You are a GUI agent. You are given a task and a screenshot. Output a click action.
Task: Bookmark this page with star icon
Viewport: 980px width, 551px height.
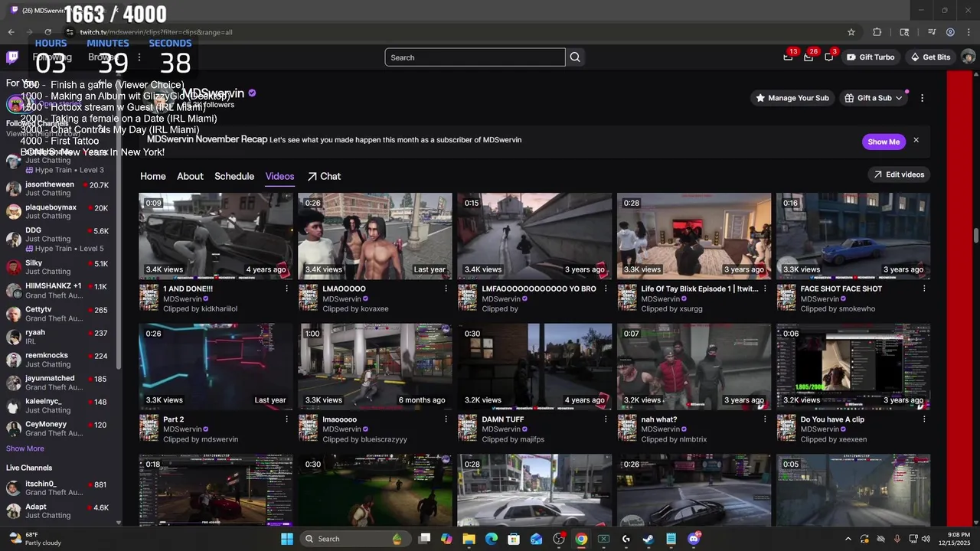coord(851,32)
